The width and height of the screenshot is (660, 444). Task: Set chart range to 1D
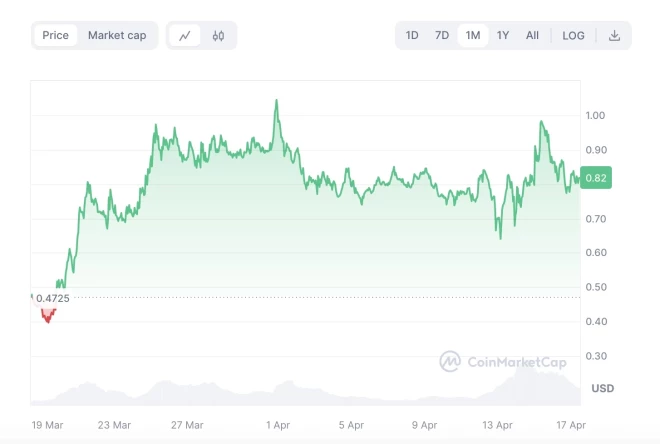click(412, 35)
